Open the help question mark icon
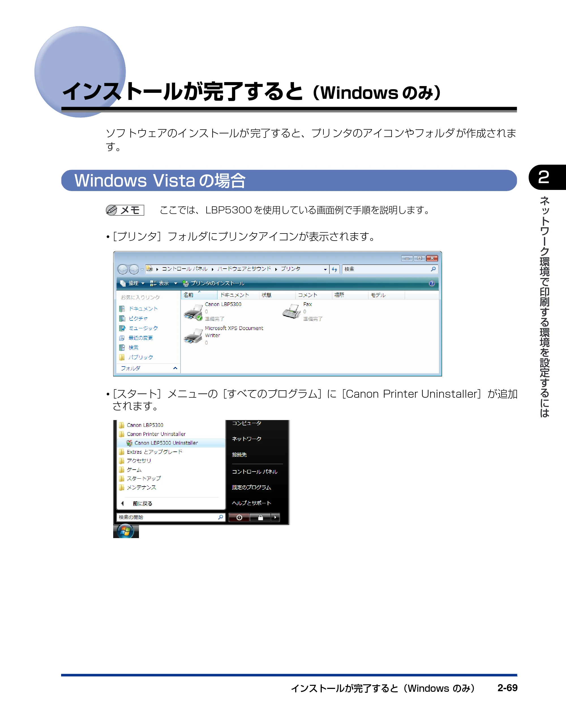The width and height of the screenshot is (566, 728). 432,283
